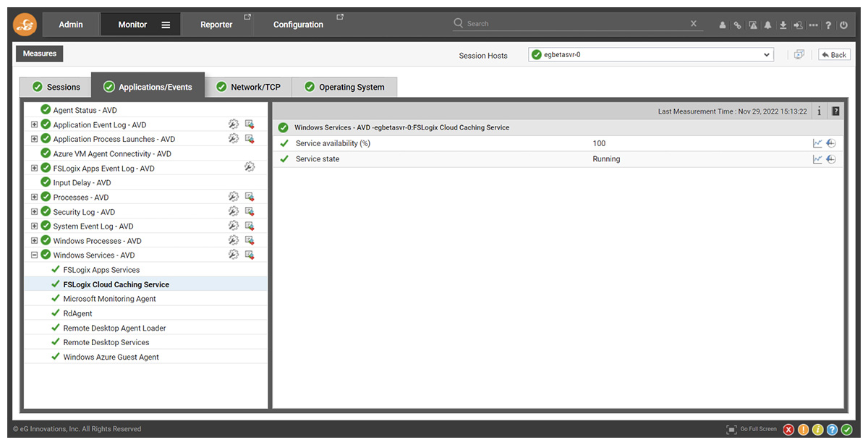Open the Admin menu
The width and height of the screenshot is (868, 445).
[71, 25]
